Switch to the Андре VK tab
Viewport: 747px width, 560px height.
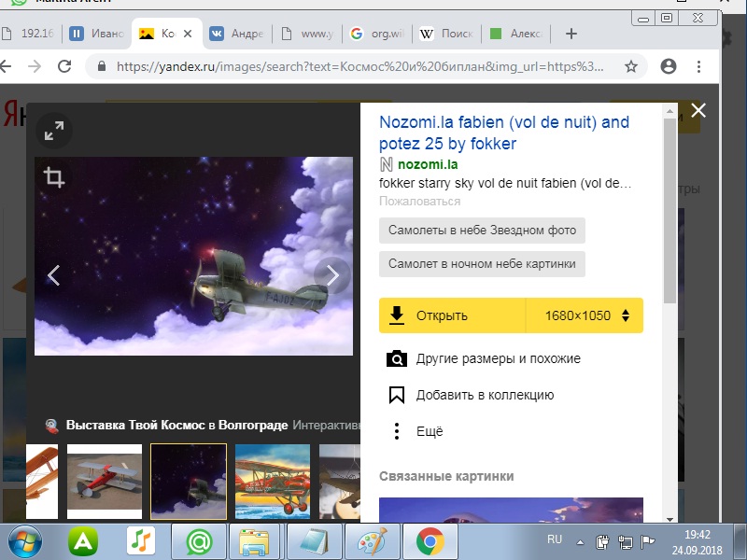[237, 34]
